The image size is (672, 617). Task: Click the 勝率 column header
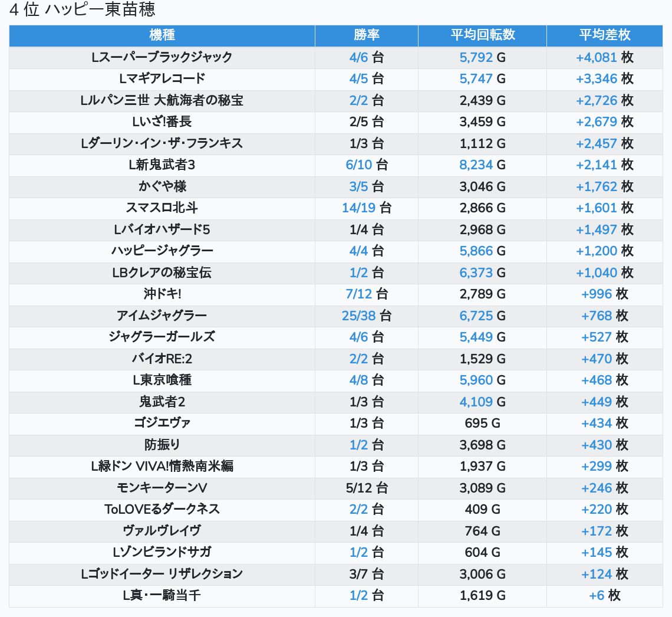(x=366, y=35)
